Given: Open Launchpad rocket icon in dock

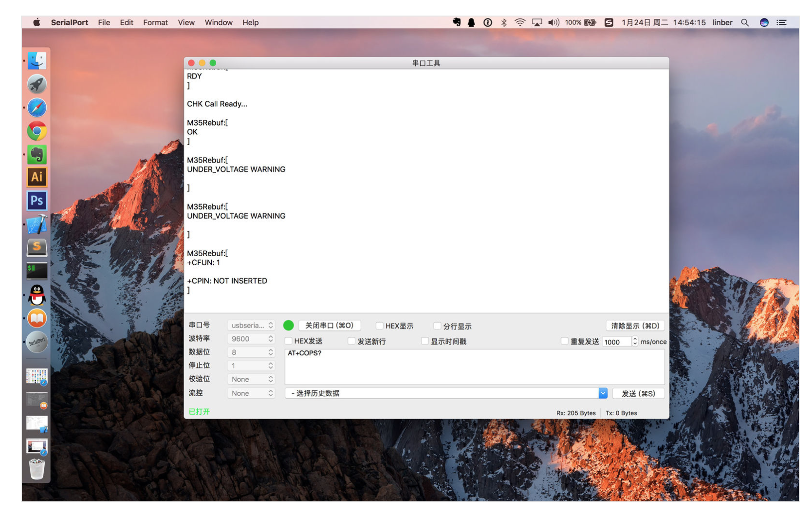Looking at the screenshot, I should [x=37, y=84].
